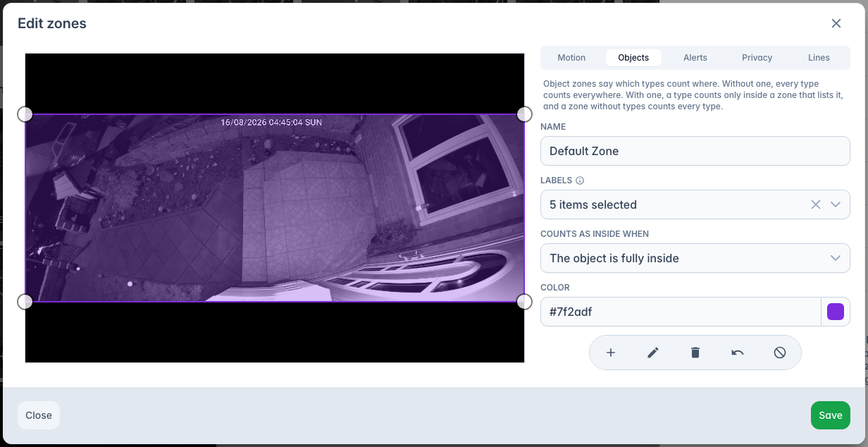Select the Objects tab
This screenshot has height=447, width=868.
[x=633, y=58]
